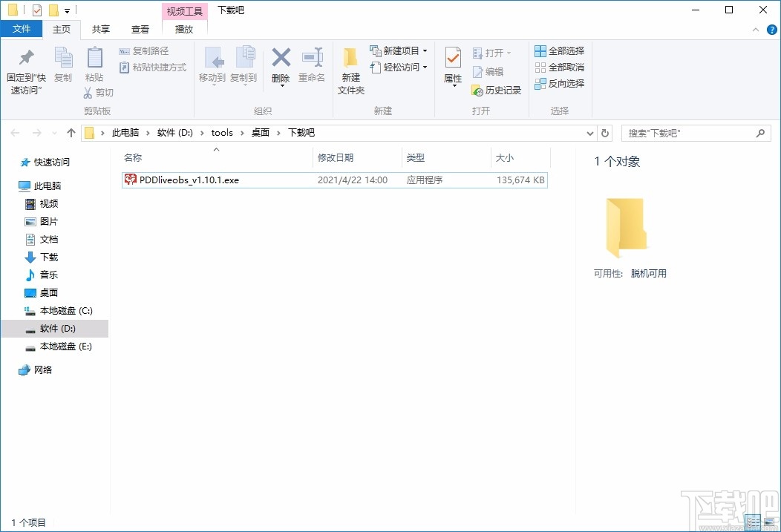The image size is (781, 532).
Task: Navigate to tools in the address bar breadcrumb
Action: 222,132
